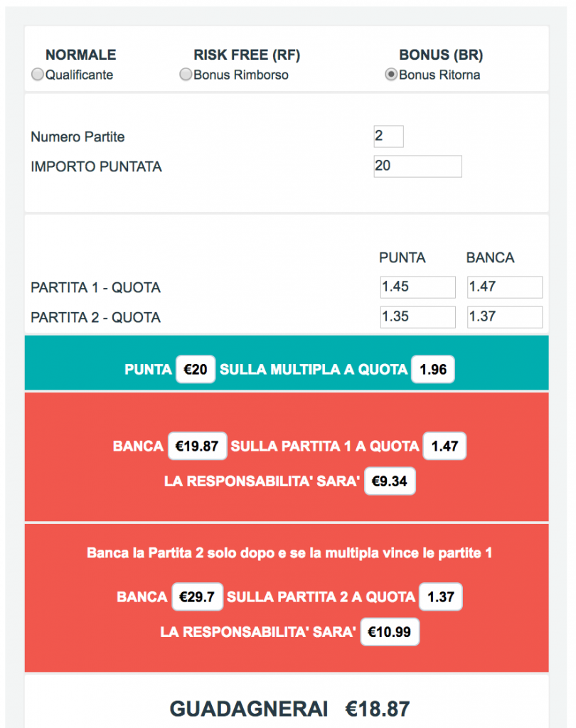Click the €9.34 responsabilità value
Screen dimensions: 576x728
point(390,481)
